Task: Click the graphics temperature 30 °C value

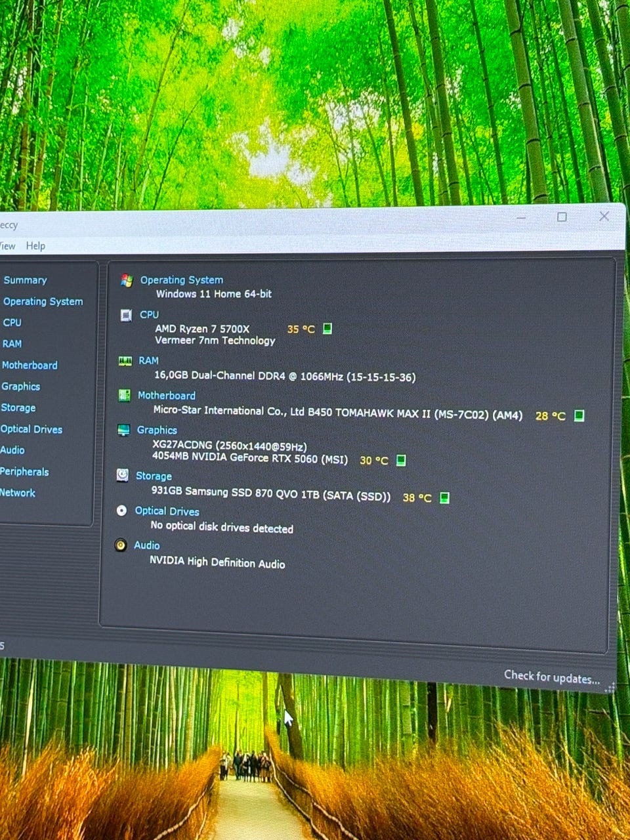Action: coord(374,461)
